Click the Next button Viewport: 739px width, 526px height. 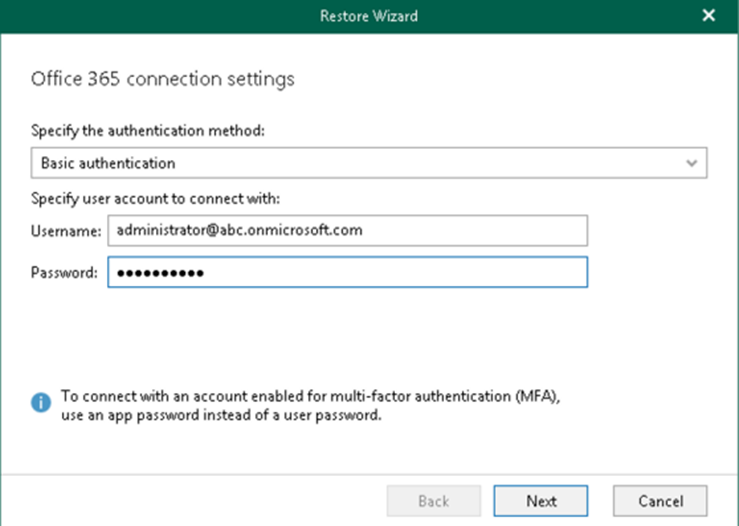tap(541, 501)
